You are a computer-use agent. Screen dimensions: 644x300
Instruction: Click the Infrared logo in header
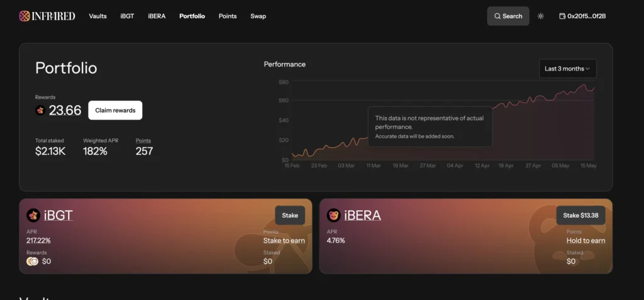click(47, 16)
